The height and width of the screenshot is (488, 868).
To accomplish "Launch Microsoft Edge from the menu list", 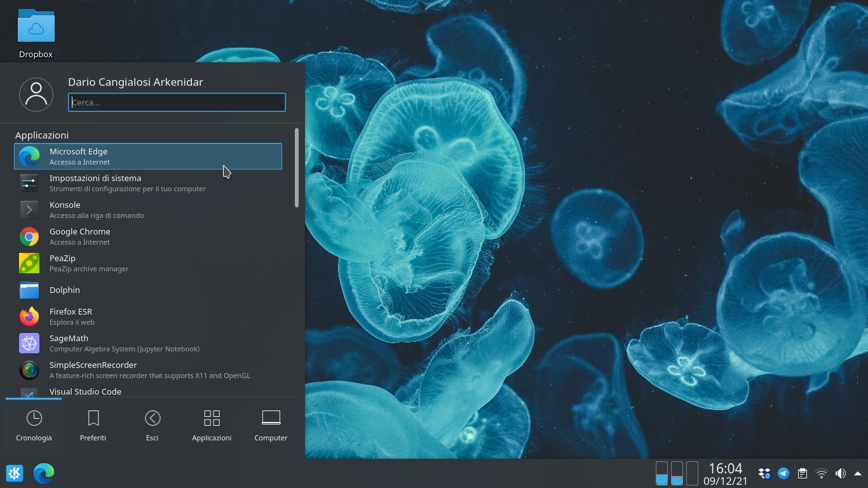I will coord(148,156).
